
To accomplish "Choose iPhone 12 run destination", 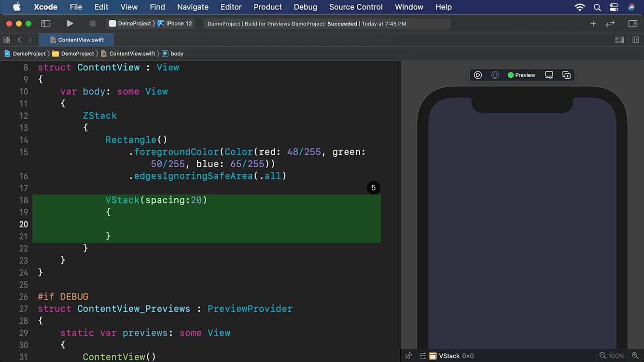I will (x=175, y=24).
